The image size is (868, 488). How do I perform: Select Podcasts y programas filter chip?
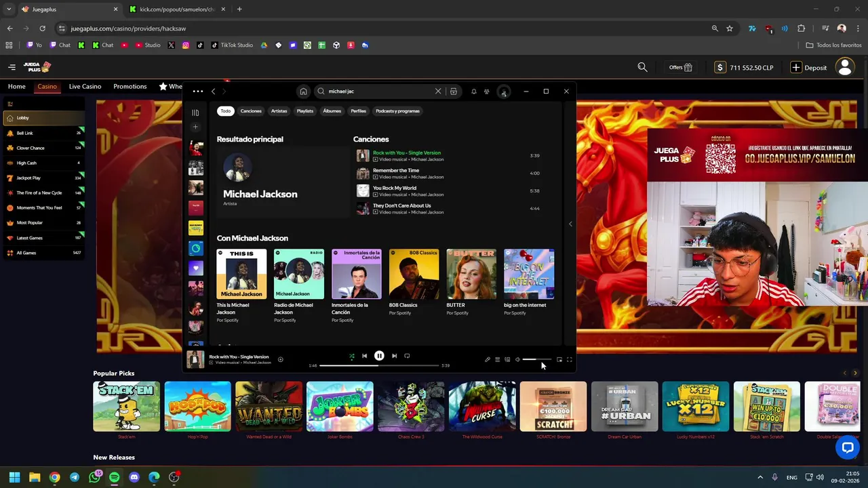pos(398,111)
